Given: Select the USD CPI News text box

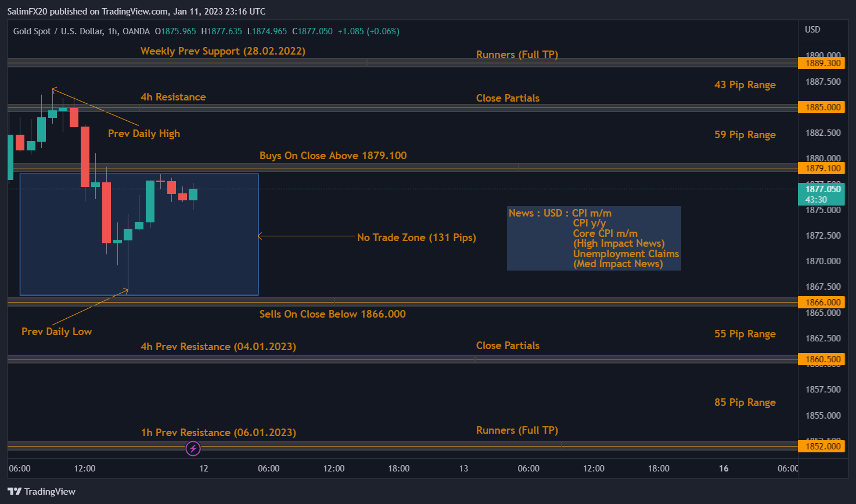Looking at the screenshot, I should pos(594,239).
